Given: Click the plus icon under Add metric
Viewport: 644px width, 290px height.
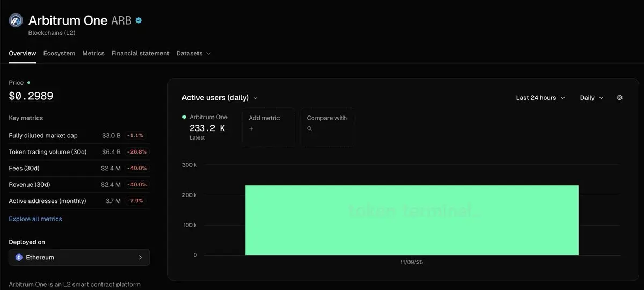Looking at the screenshot, I should coord(251,128).
